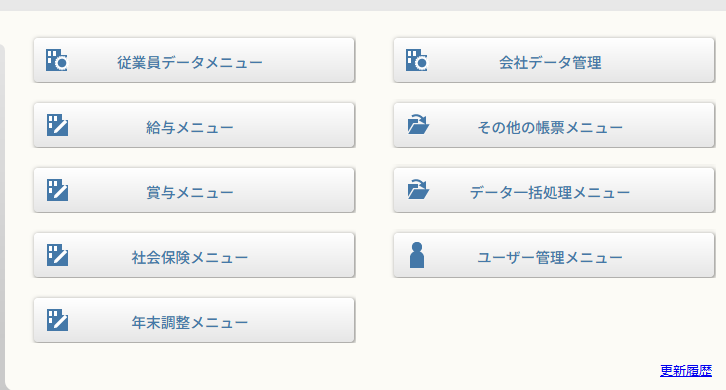Click the person icon beside ユーザー管理メニュー
Viewport: 726px width, 390px height.
click(417, 255)
